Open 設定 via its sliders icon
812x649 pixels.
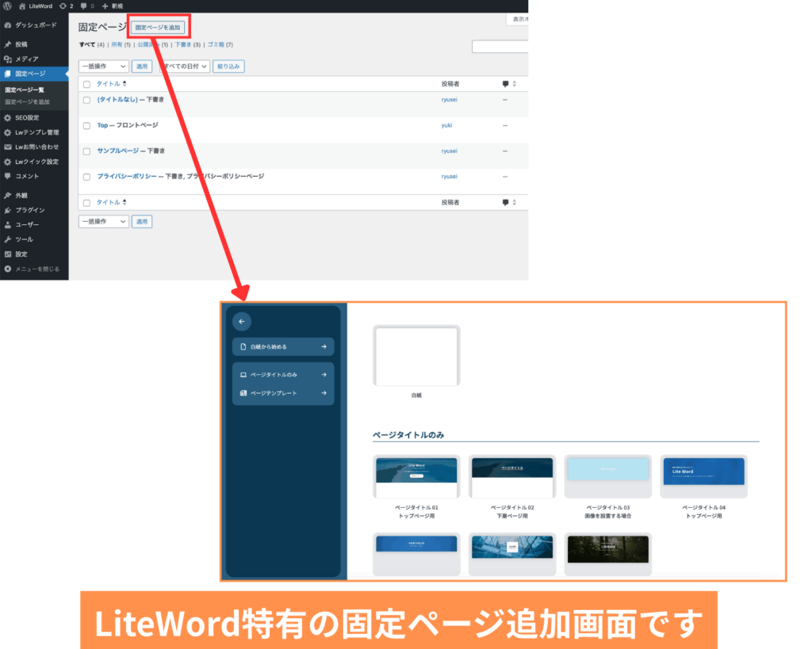(8, 254)
